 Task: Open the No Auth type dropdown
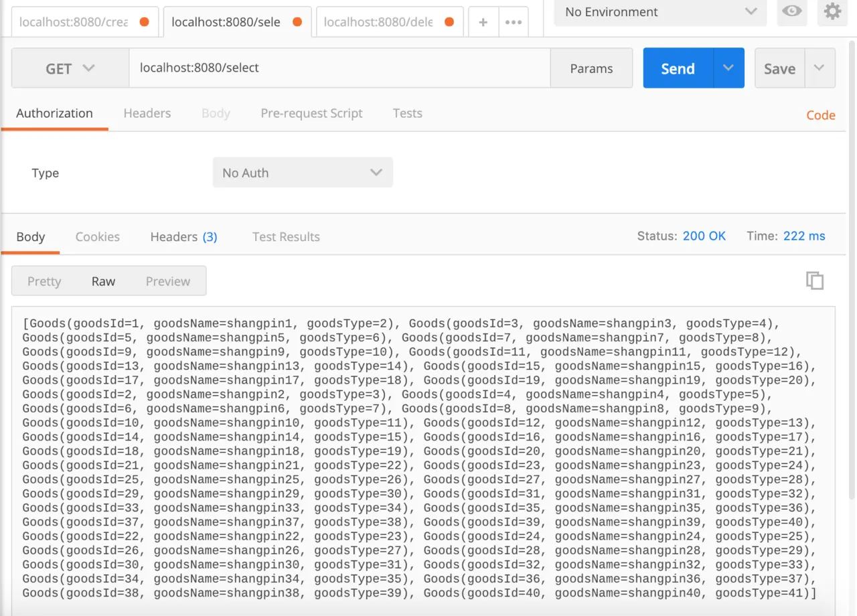pos(303,173)
